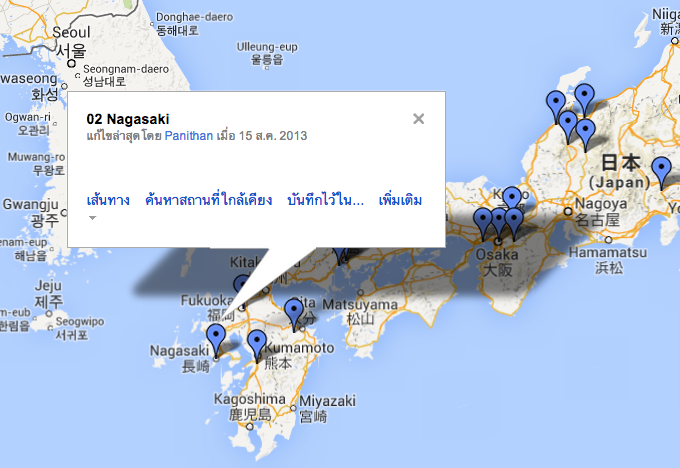This screenshot has height=468, width=680.
Task: Select the leftmost pin in the Osaka cluster
Action: (x=483, y=222)
